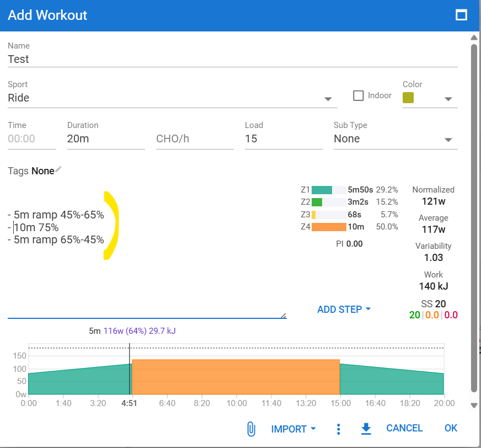This screenshot has height=448, width=481.
Task: Open the IMPORT menu
Action: pyautogui.click(x=293, y=429)
